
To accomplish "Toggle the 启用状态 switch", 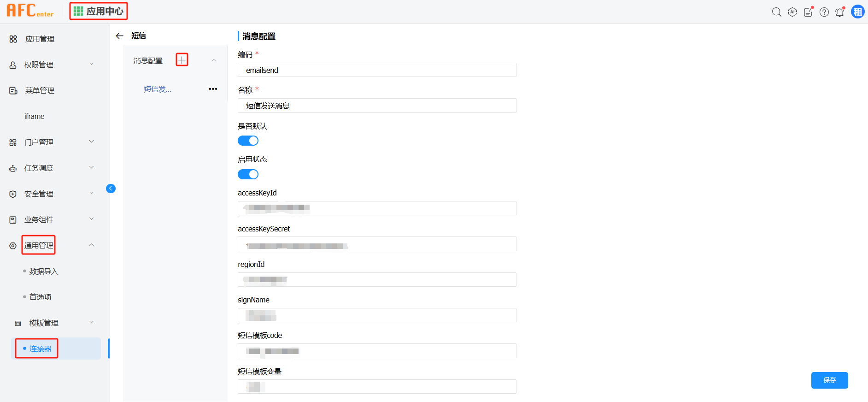I will (x=248, y=174).
